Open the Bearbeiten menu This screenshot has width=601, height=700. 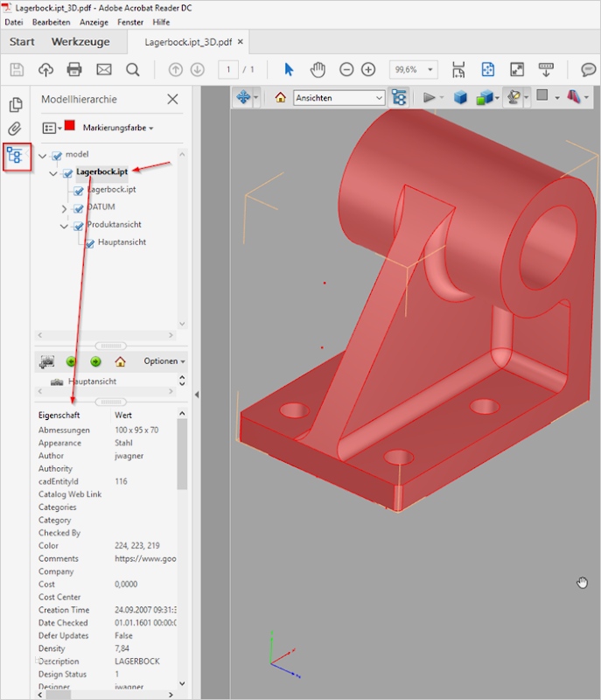pyautogui.click(x=52, y=22)
